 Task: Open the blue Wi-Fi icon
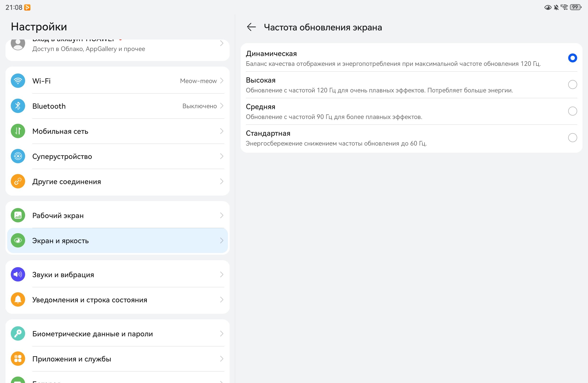tap(18, 81)
